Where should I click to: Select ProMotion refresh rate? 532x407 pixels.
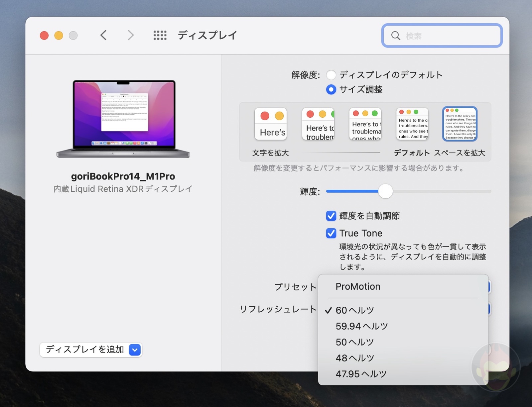pos(357,286)
